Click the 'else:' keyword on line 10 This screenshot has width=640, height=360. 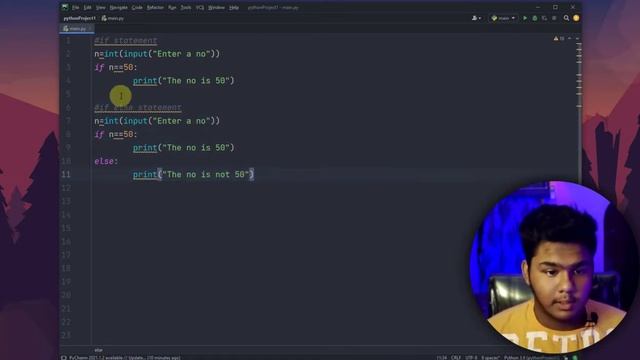pyautogui.click(x=106, y=161)
